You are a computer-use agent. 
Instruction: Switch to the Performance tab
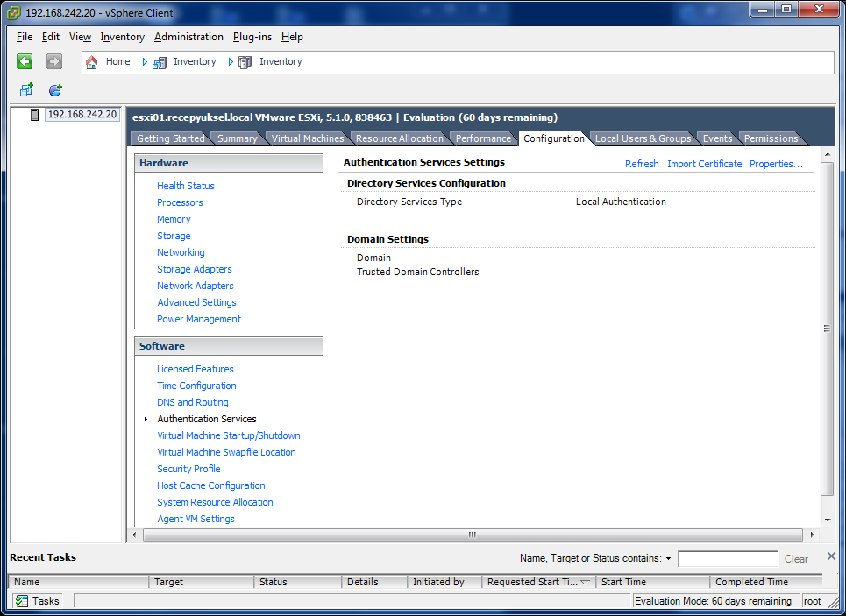[483, 138]
